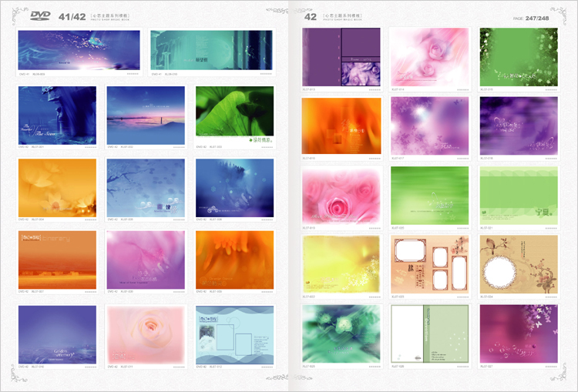Select the wide purple starry panorama thumbnail
Image resolution: width=578 pixels, height=392 pixels.
(79, 50)
